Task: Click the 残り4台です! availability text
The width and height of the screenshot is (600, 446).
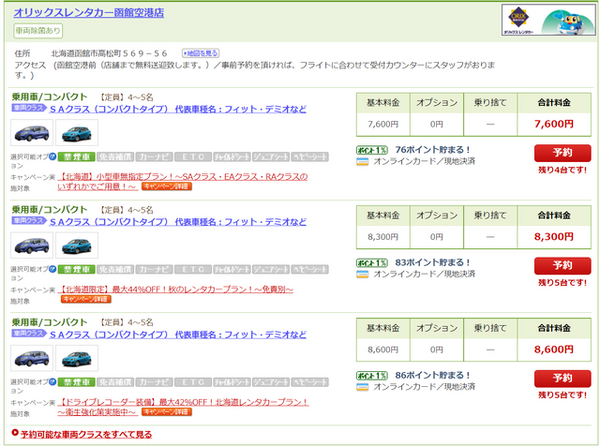Action: (x=562, y=170)
